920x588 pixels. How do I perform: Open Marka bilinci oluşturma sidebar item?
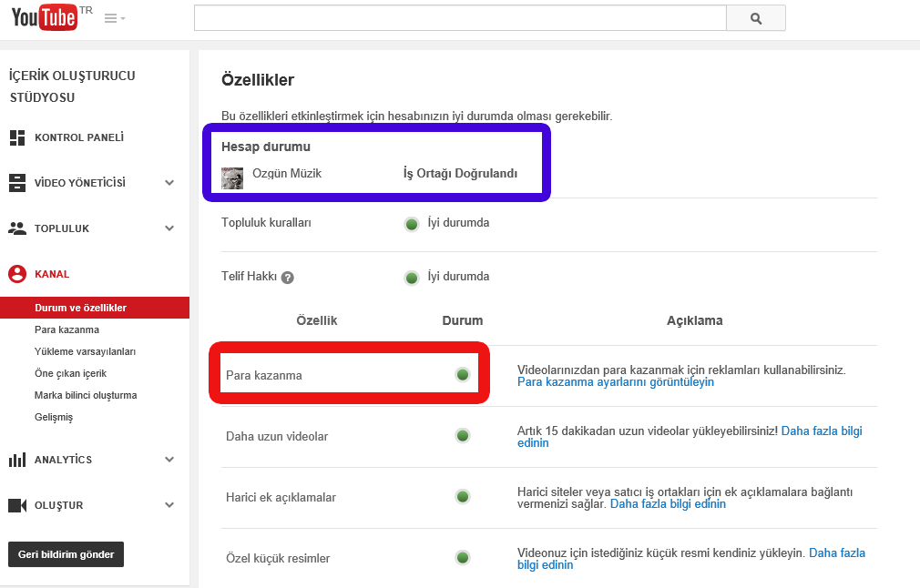click(x=86, y=395)
